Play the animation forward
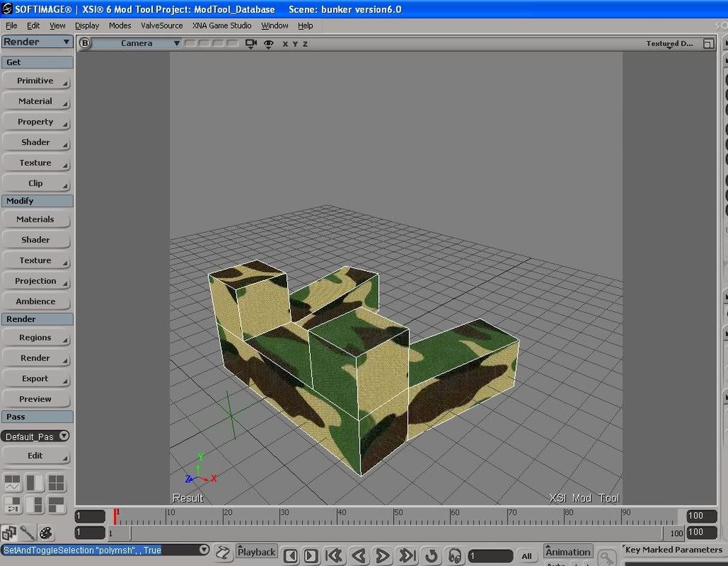728x566 pixels. click(x=382, y=555)
